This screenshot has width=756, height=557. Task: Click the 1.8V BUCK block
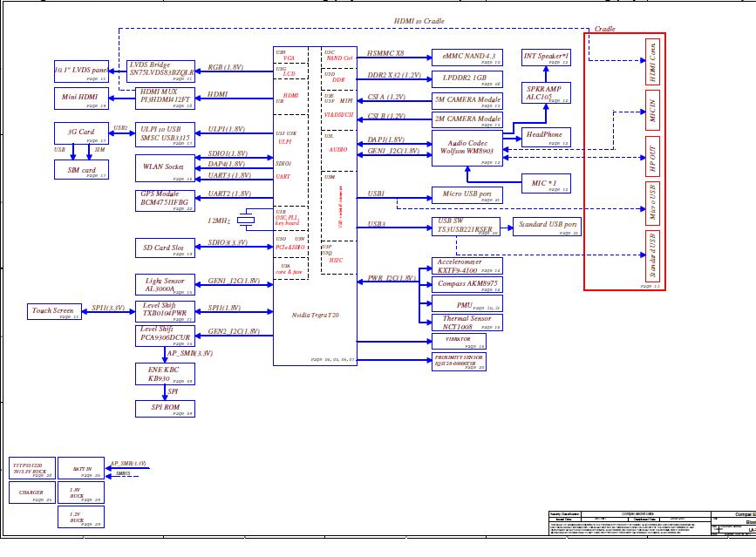(81, 492)
